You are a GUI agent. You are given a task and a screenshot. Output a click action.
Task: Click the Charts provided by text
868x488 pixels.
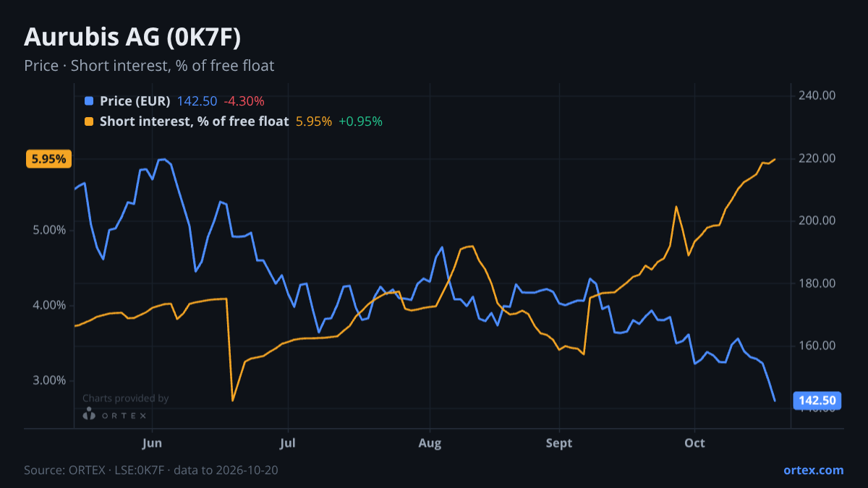pos(126,398)
